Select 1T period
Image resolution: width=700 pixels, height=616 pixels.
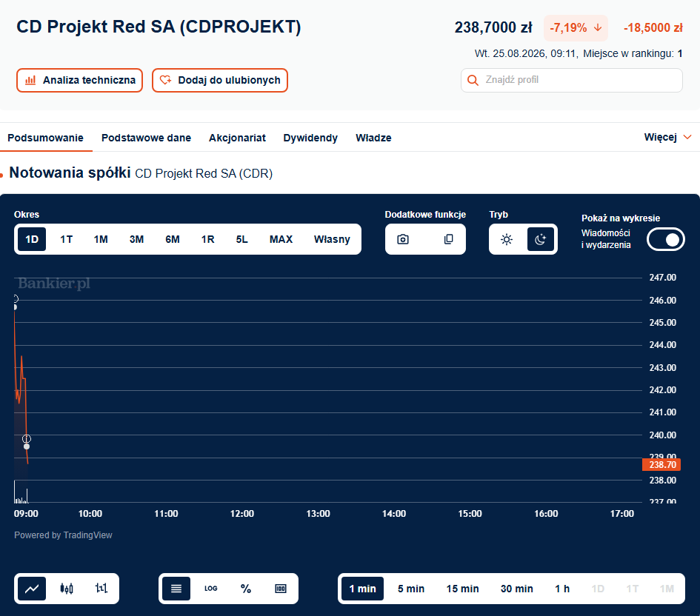tap(66, 239)
